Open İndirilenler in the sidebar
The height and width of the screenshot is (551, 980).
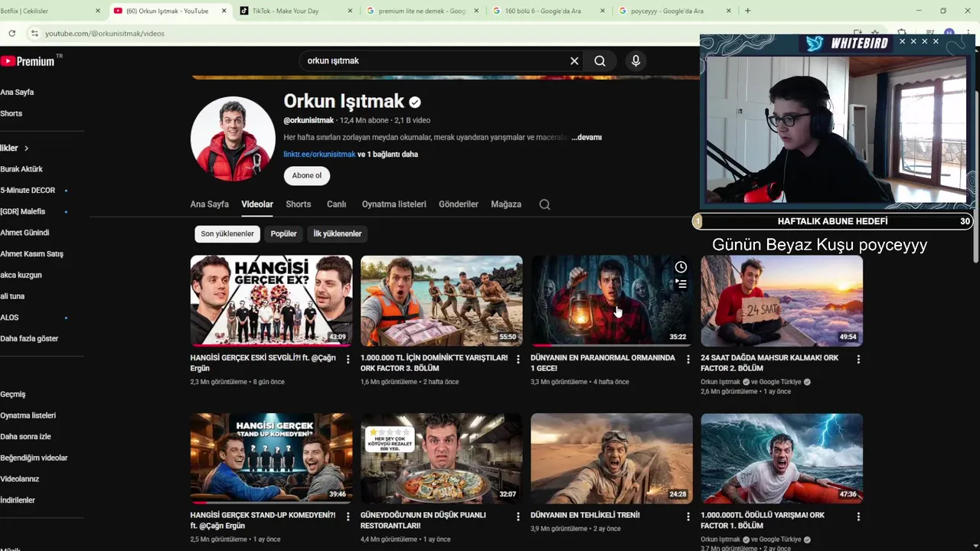[x=18, y=500]
